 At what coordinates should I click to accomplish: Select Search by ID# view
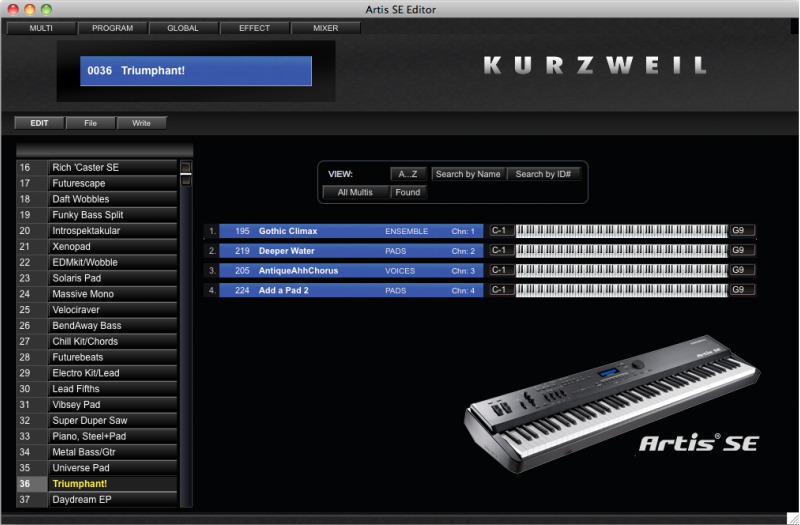click(543, 174)
